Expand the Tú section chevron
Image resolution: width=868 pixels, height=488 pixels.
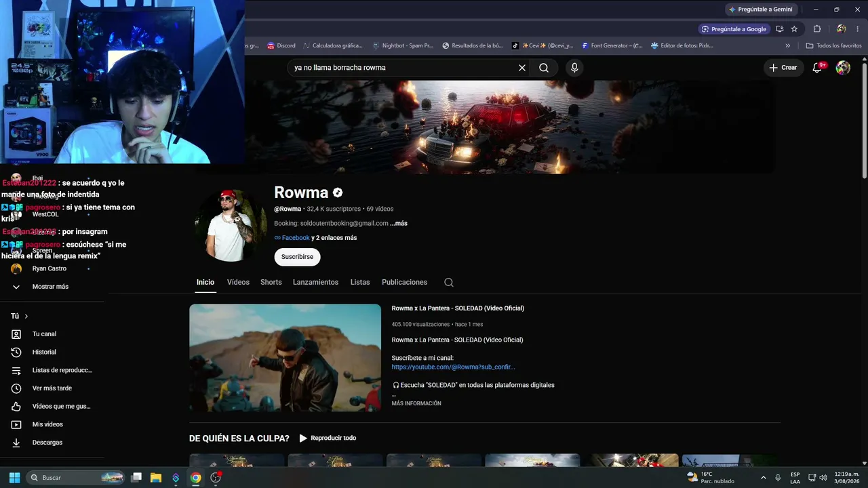point(26,317)
